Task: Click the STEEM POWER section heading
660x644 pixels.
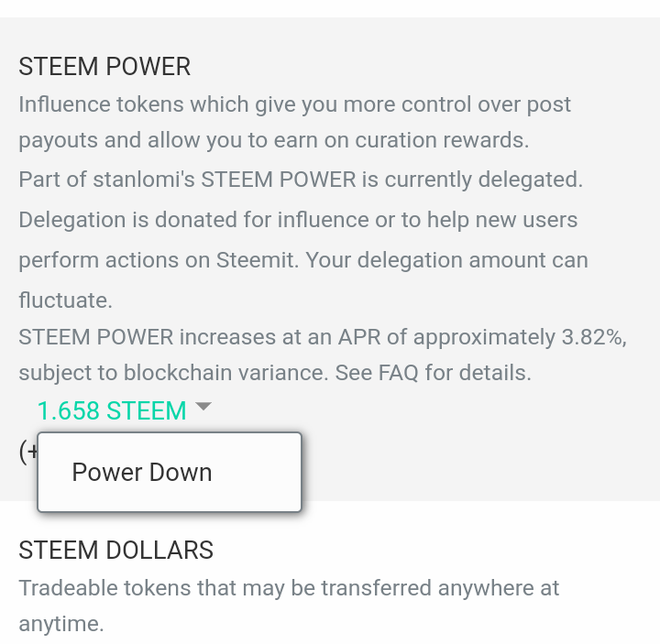Action: pyautogui.click(x=104, y=67)
